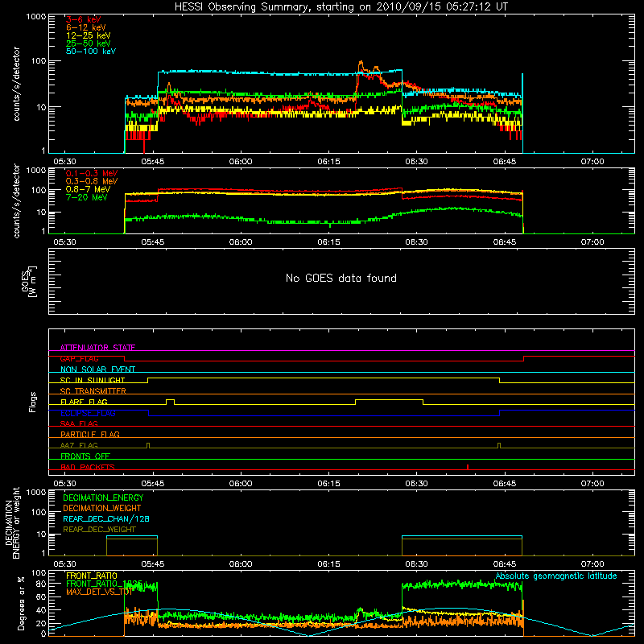This screenshot has height=644, width=644.
Task: Click the long second FLARE_FLAG pulse
Action: pyautogui.click(x=389, y=402)
